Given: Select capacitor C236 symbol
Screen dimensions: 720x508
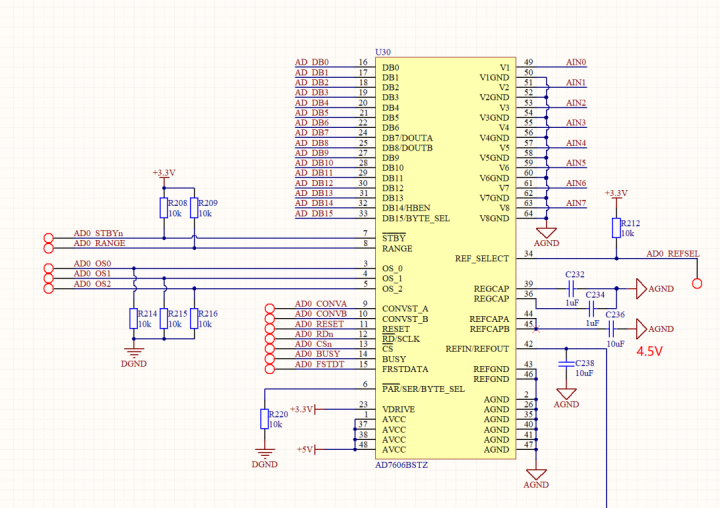Looking at the screenshot, I should (616, 328).
